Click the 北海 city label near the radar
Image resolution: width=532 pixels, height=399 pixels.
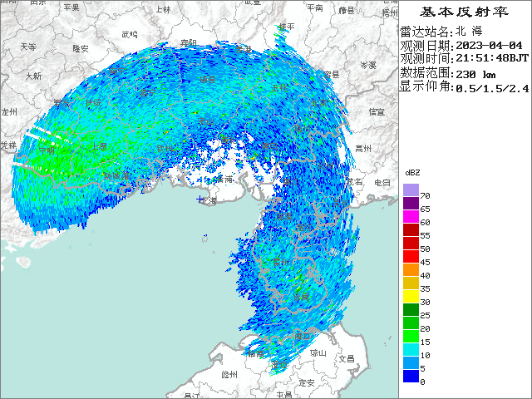pos(209,201)
